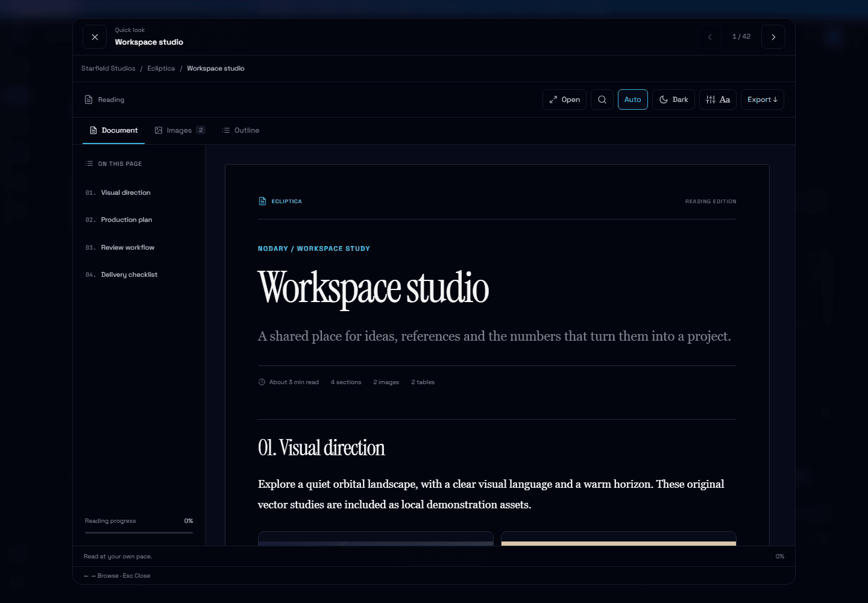The width and height of the screenshot is (868, 603).
Task: Click '4 sections' metadata text
Action: (346, 382)
